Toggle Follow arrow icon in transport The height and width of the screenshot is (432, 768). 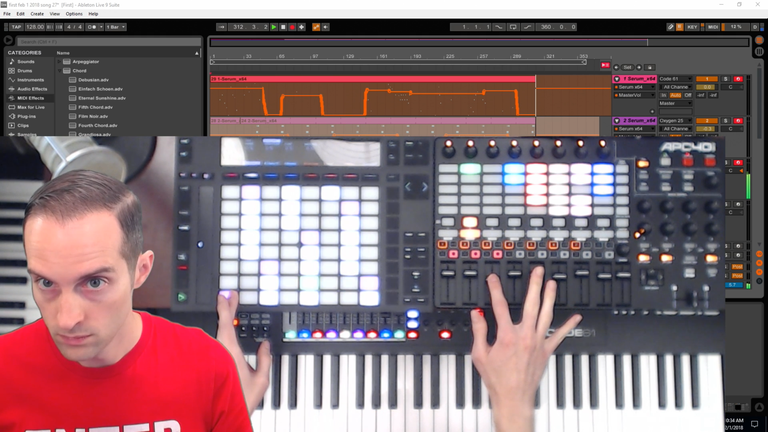(x=221, y=27)
